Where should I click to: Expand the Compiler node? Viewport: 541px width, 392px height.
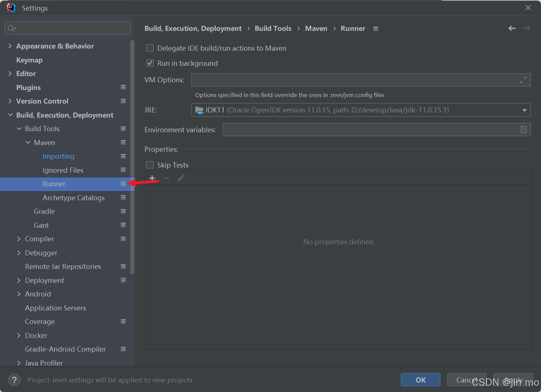click(x=19, y=239)
